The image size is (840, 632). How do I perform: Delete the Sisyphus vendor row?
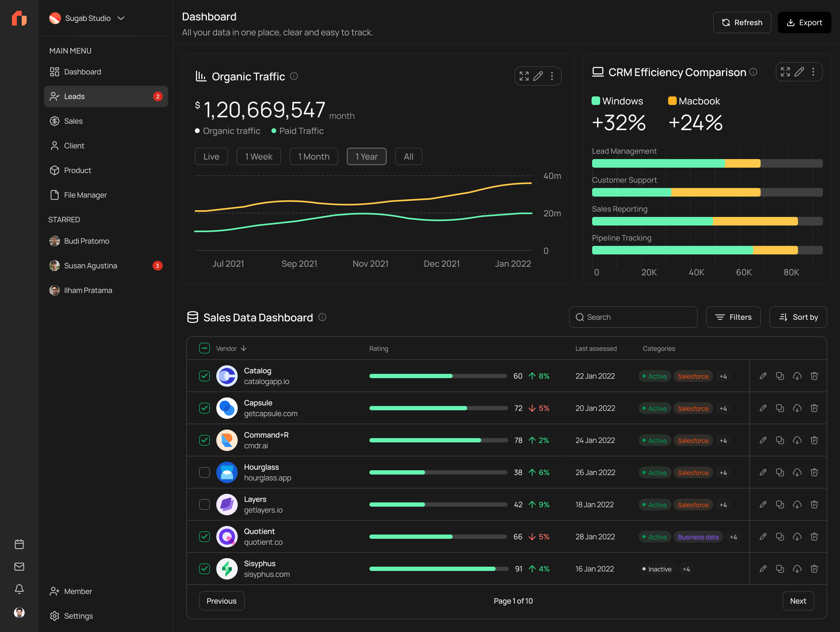pos(814,569)
